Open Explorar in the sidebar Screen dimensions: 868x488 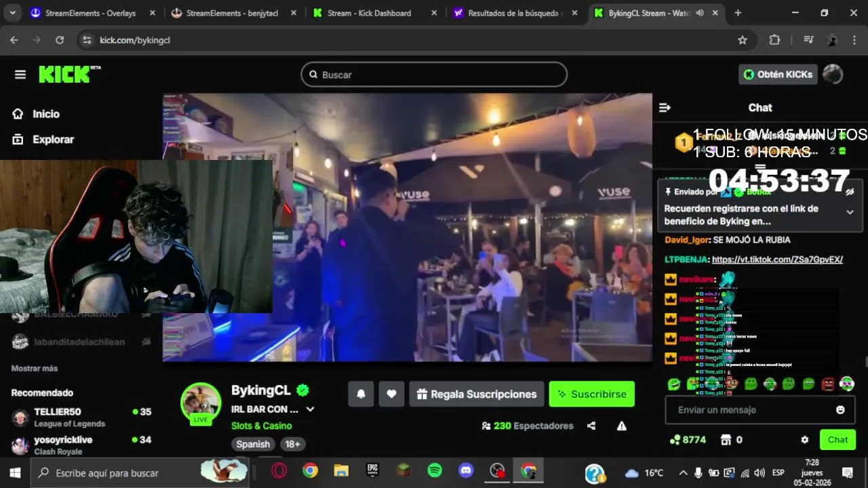pyautogui.click(x=53, y=139)
